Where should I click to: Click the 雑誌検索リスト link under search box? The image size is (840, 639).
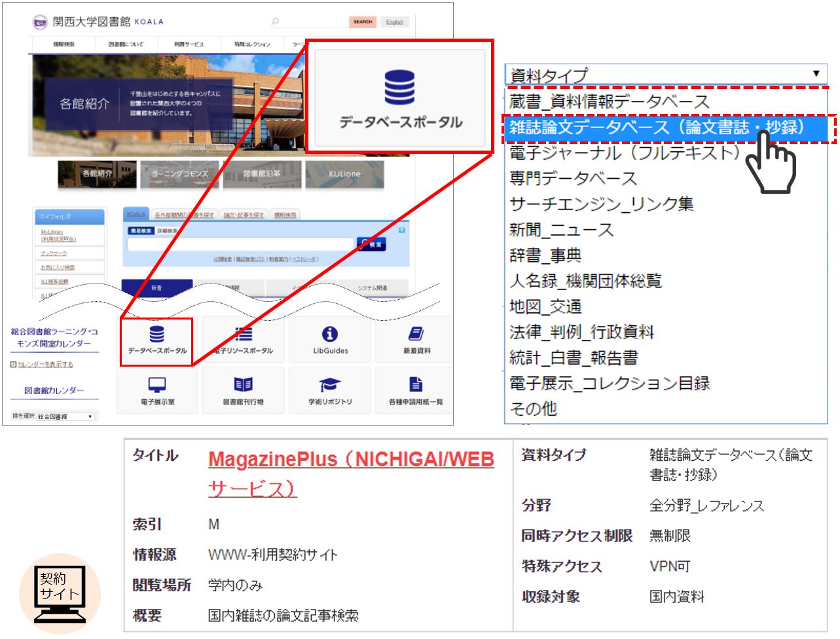250,259
